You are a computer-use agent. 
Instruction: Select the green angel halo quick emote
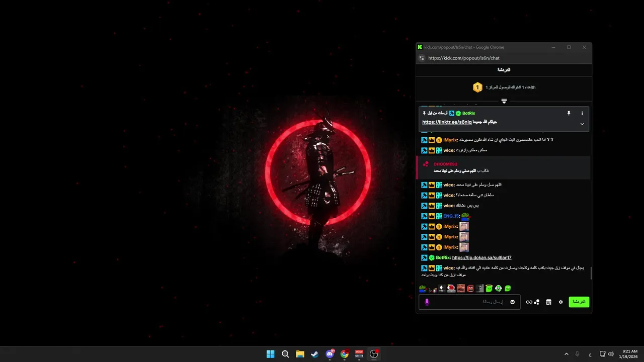[x=489, y=289]
